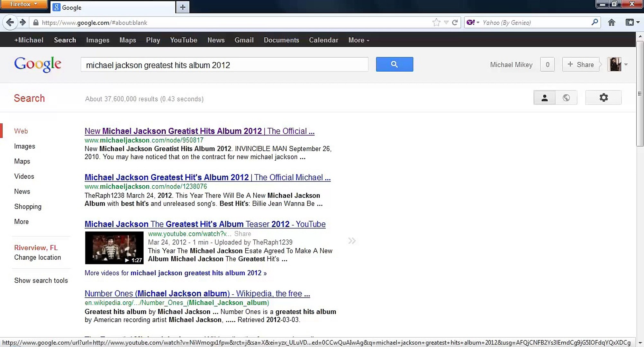
Task: Click the Change location link
Action: [37, 257]
